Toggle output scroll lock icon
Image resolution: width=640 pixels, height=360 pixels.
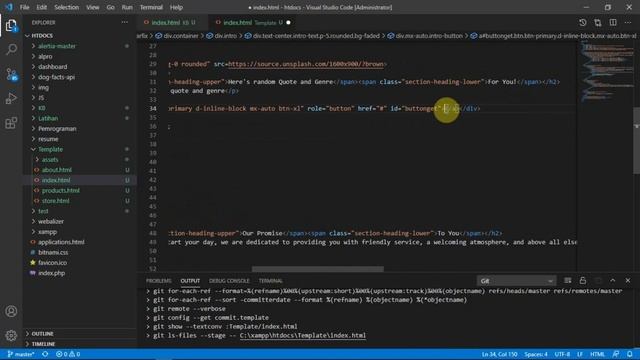click(x=582, y=280)
